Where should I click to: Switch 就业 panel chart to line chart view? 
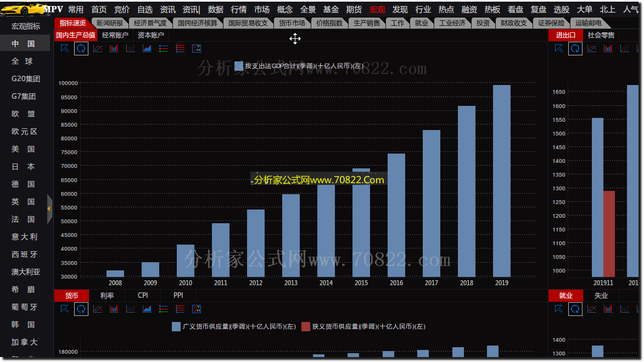[x=592, y=309]
